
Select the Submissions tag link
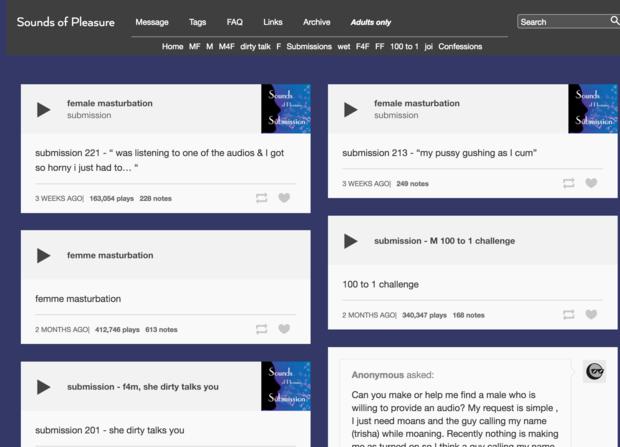(x=308, y=46)
